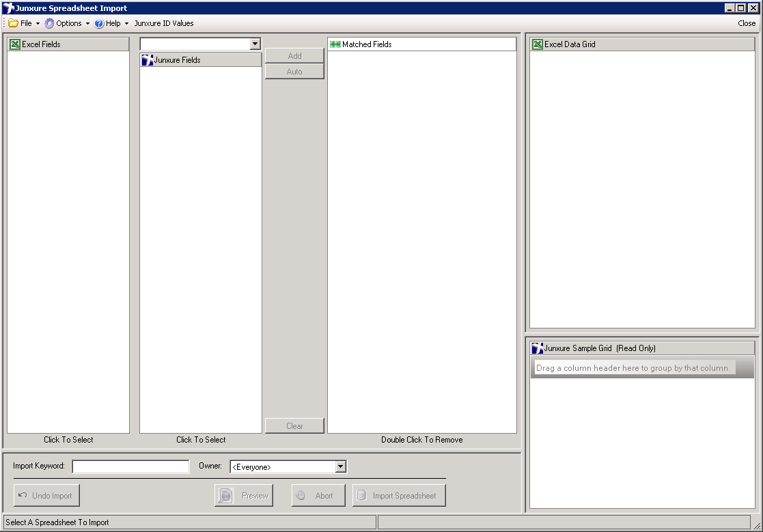763x532 pixels.
Task: Click the Auto match button
Action: click(x=294, y=72)
